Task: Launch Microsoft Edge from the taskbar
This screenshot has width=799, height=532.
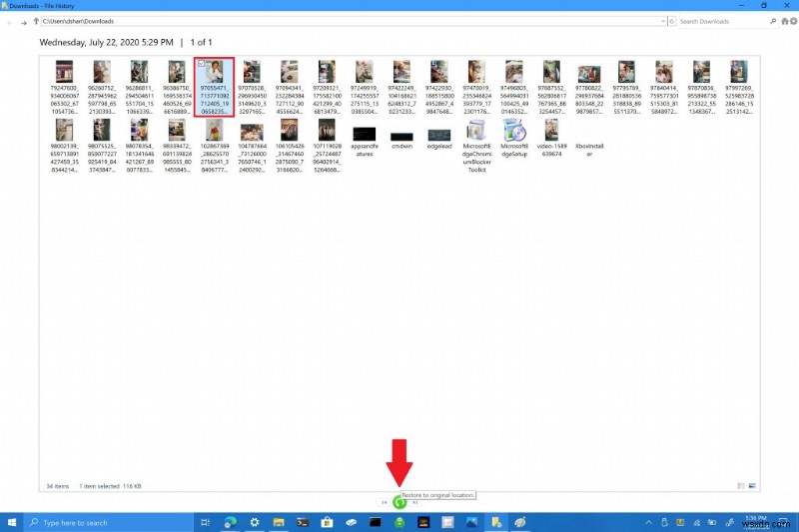Action: tap(231, 522)
